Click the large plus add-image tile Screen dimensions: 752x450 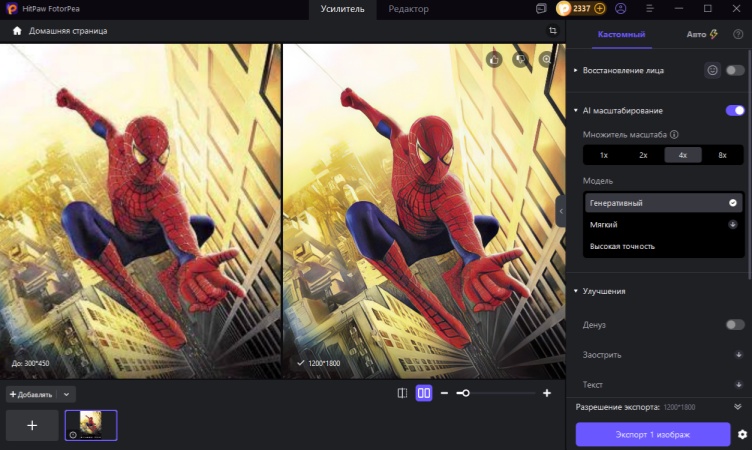tap(32, 426)
